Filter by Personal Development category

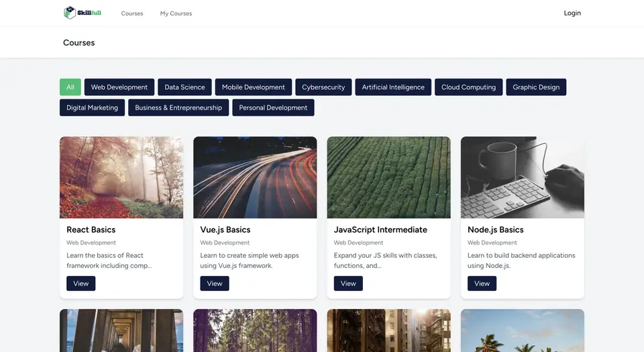point(273,107)
